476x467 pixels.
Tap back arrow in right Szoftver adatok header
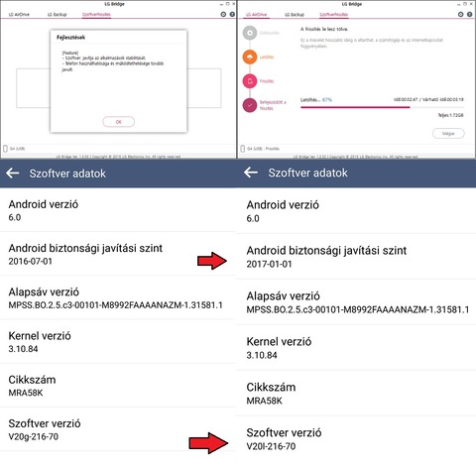(251, 173)
